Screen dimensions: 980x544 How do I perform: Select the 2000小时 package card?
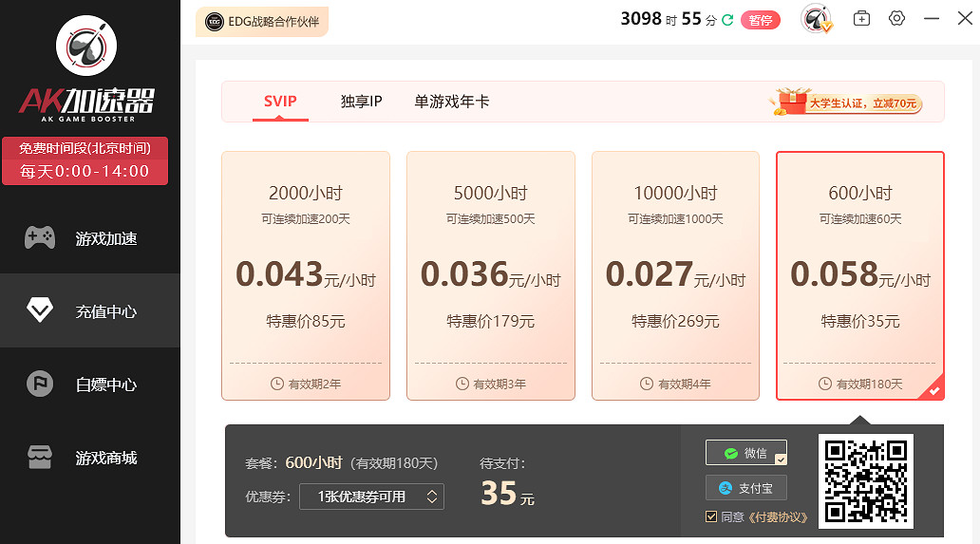pos(306,275)
